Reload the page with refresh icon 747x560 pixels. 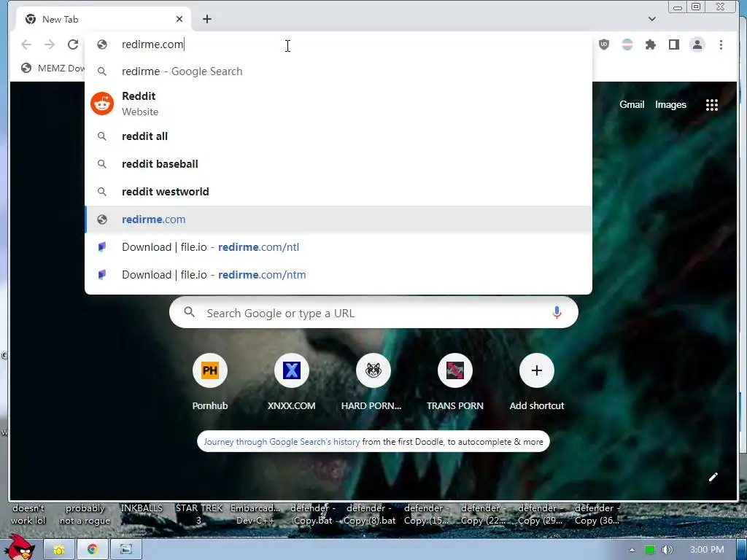[x=73, y=44]
